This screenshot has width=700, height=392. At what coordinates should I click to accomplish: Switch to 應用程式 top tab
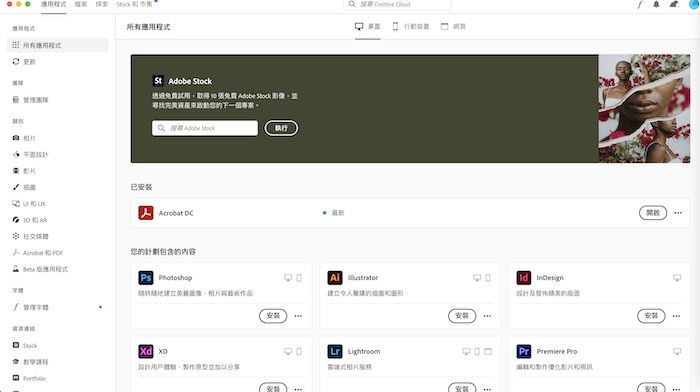pos(54,4)
